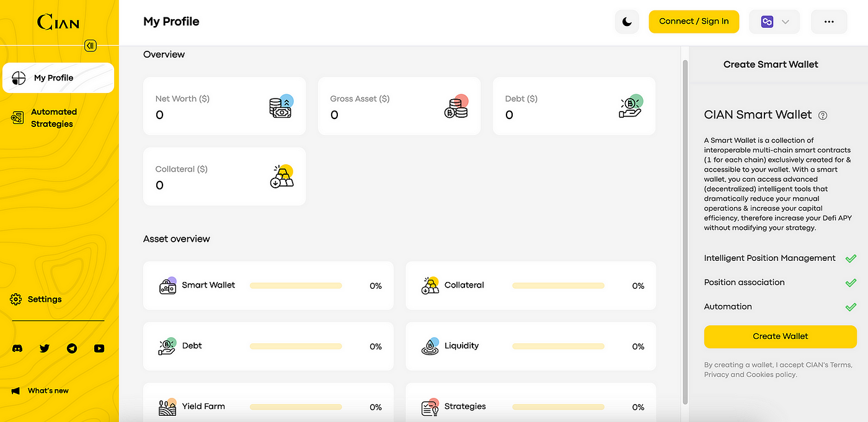Screen dimensions: 868x422
Task: Click the My Profile page title
Action: coord(171,22)
